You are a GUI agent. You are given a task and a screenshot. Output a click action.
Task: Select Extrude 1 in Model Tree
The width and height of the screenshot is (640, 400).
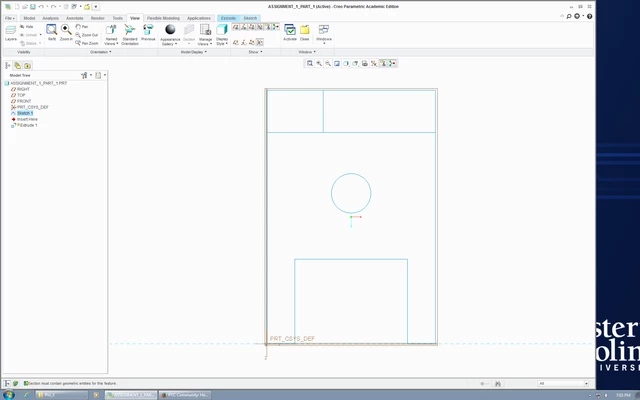pos(29,125)
